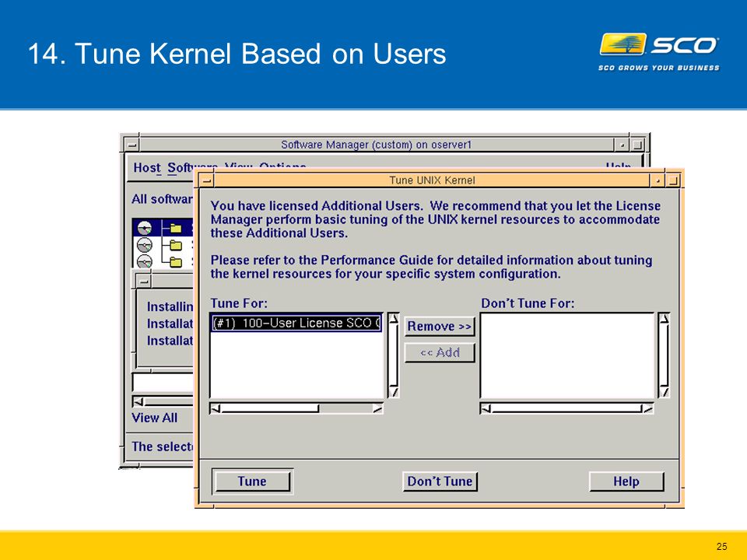Click window menu of inner install progress panel
Image resolution: width=747 pixels, height=560 pixels.
coord(143,281)
